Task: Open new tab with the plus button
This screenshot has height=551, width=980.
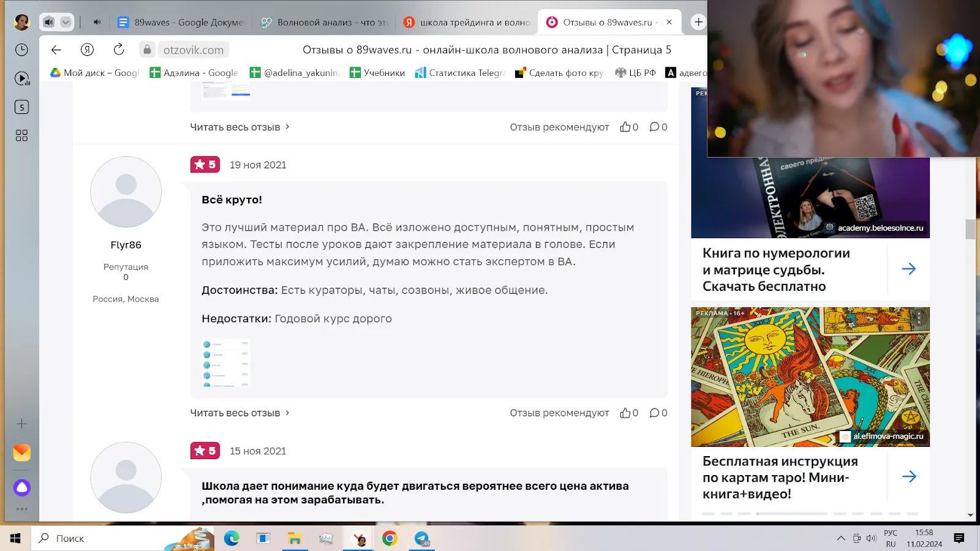Action: point(698,22)
